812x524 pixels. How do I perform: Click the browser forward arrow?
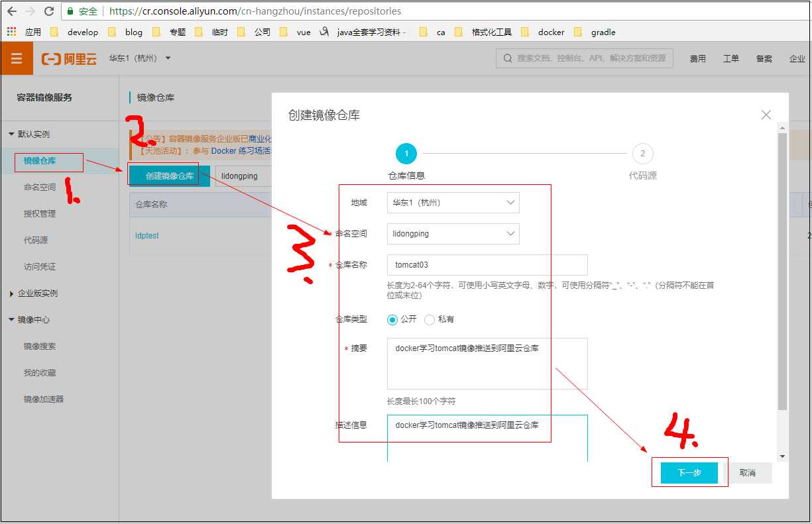[30, 11]
